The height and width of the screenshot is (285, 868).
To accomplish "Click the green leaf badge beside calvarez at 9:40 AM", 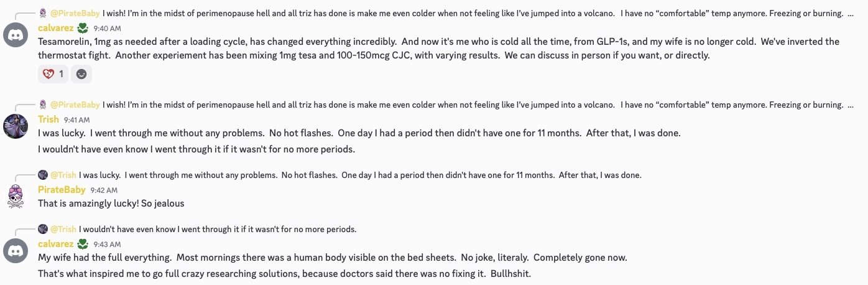I will point(83,28).
